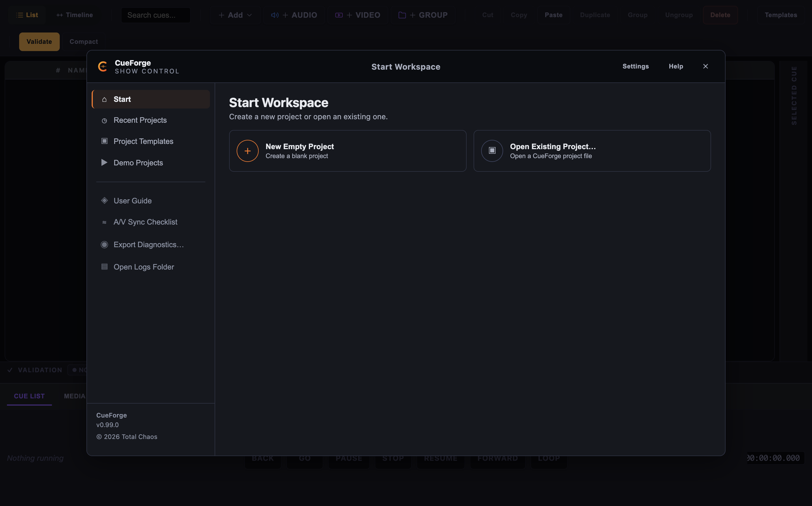Image resolution: width=812 pixels, height=506 pixels.
Task: Open Help from the dialog header
Action: pyautogui.click(x=676, y=66)
